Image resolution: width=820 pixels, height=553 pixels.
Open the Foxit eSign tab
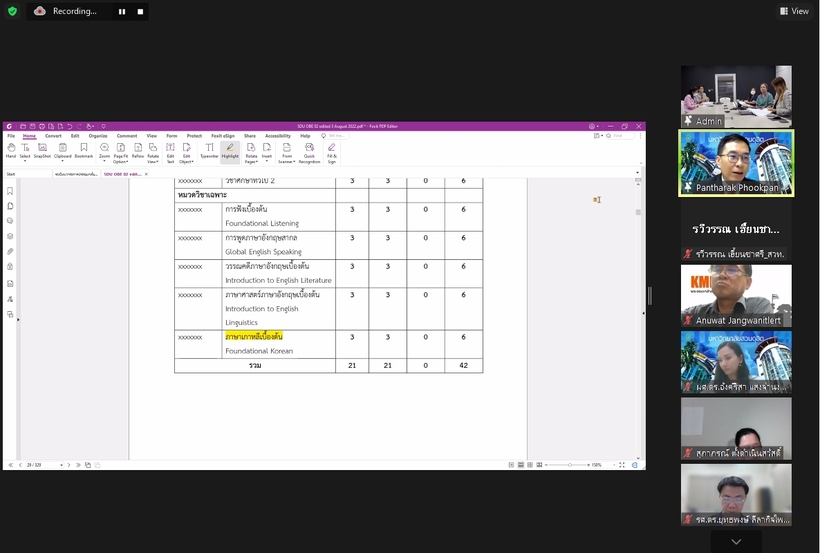tap(223, 136)
